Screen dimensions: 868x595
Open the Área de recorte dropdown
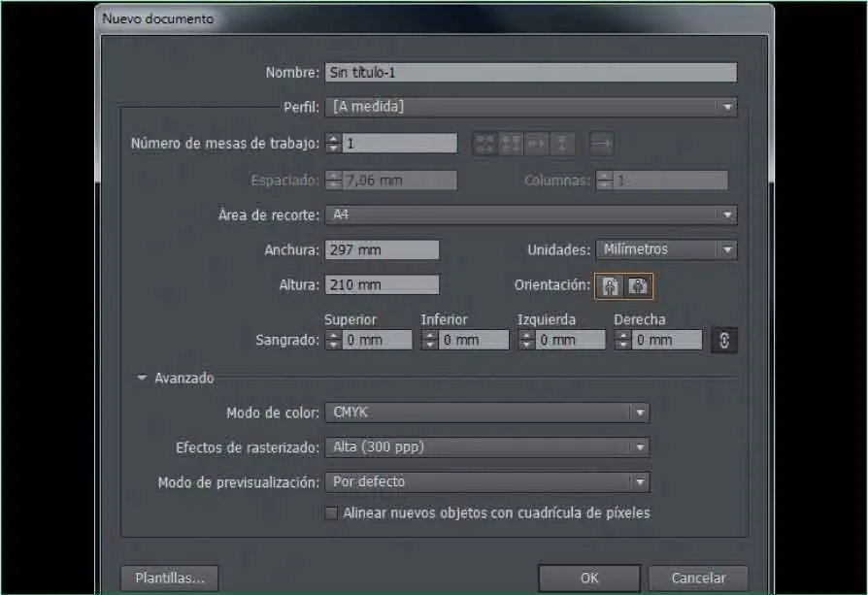pyautogui.click(x=530, y=215)
